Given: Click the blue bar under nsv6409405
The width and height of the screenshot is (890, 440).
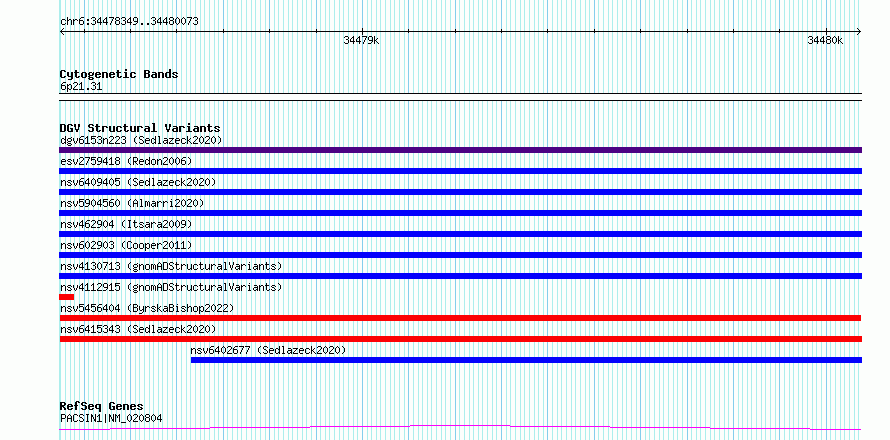Looking at the screenshot, I should [x=460, y=192].
